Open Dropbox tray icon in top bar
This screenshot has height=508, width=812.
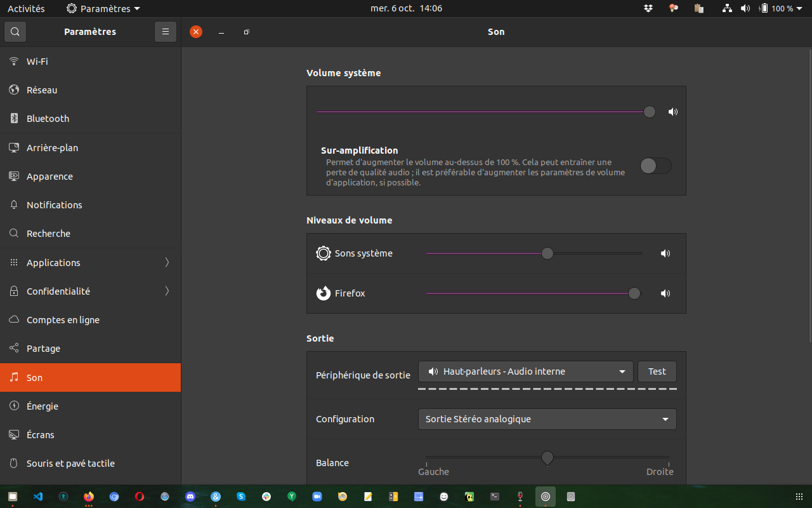pos(648,8)
